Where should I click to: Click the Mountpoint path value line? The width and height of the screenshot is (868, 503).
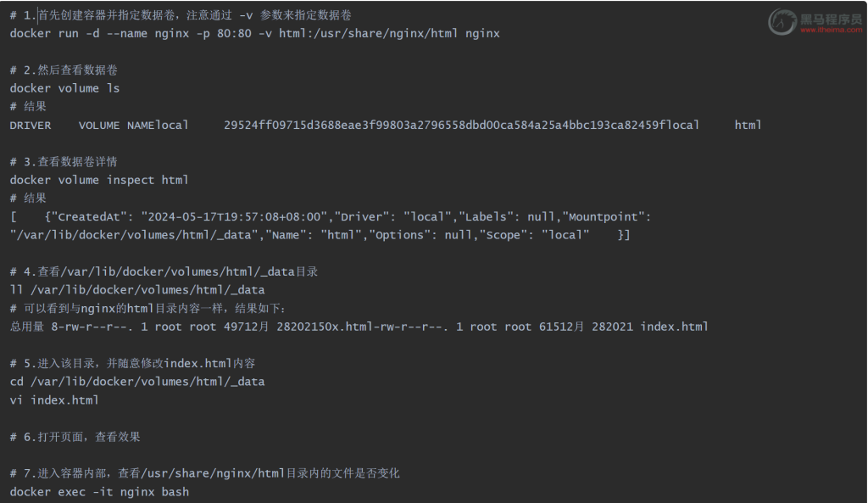coord(320,235)
